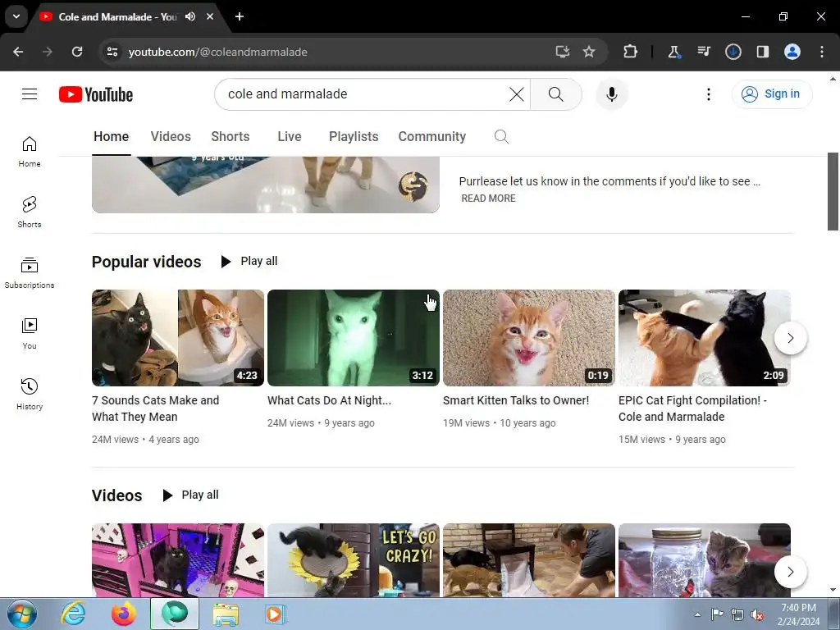This screenshot has width=840, height=630.
Task: Open File Explorer from taskbar
Action: (x=226, y=614)
